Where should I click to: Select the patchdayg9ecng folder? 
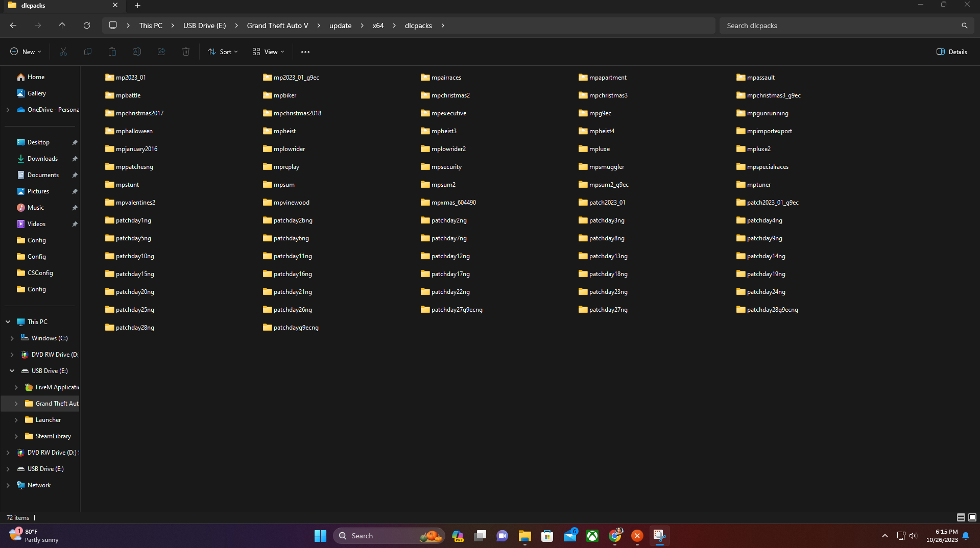tap(291, 328)
